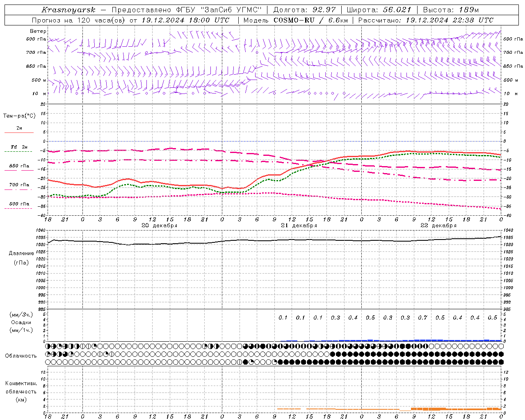Viewport: 525px width, 420px height.
Task: Click the "20 декабря" date label
Action: tap(160, 226)
